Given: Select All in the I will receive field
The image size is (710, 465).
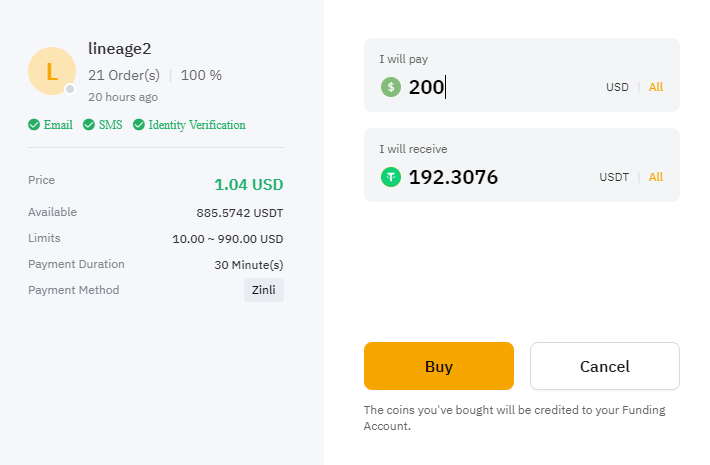Looking at the screenshot, I should pos(656,177).
